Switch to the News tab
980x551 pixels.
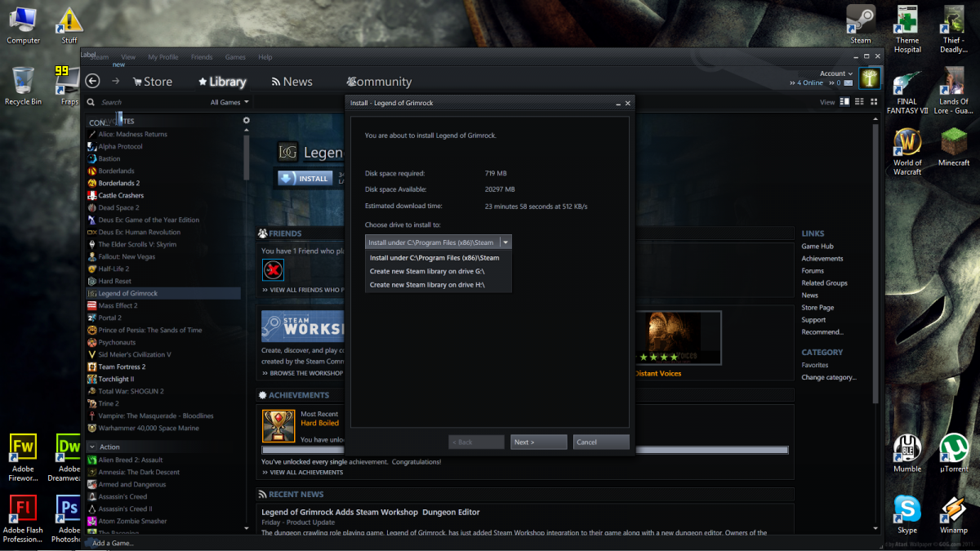coord(292,82)
